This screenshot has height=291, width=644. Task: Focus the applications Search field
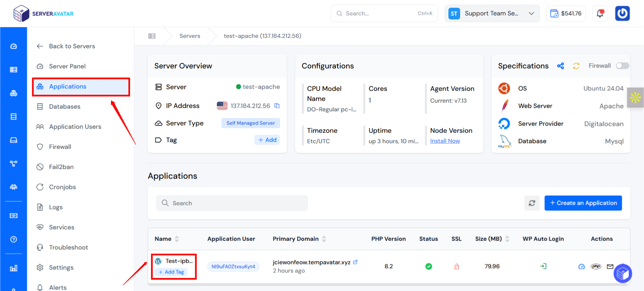tap(232, 203)
